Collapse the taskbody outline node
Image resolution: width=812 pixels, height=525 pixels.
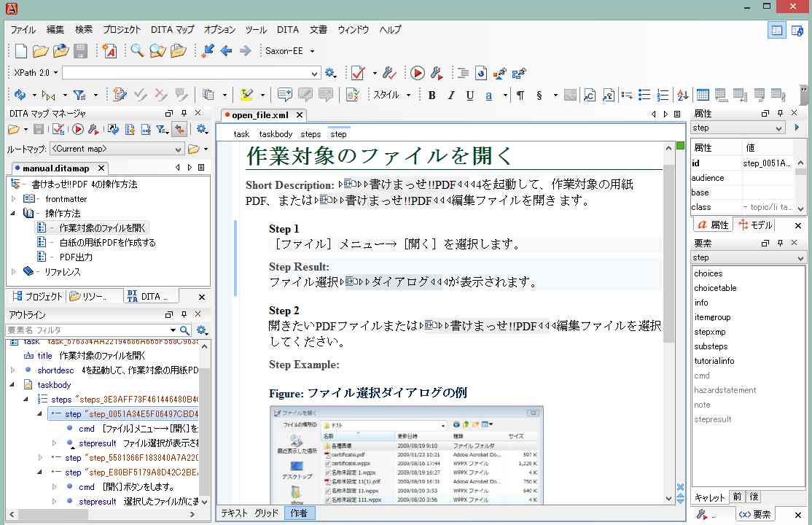[x=12, y=384]
